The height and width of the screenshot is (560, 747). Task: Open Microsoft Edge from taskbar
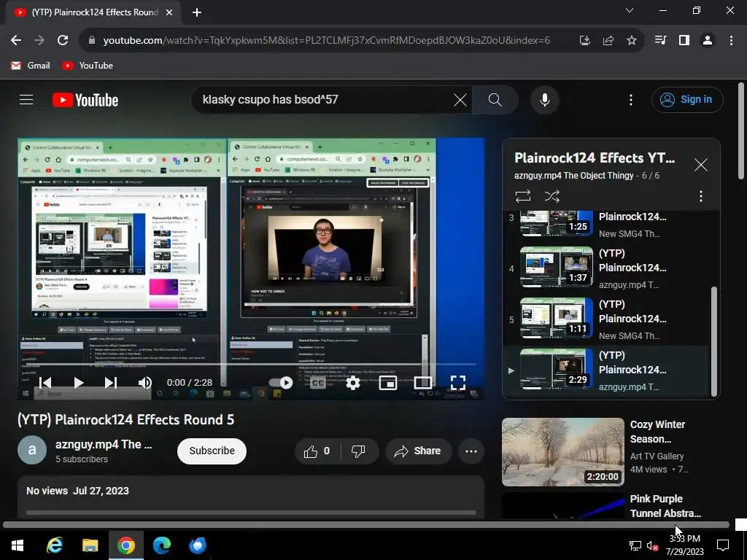click(161, 545)
